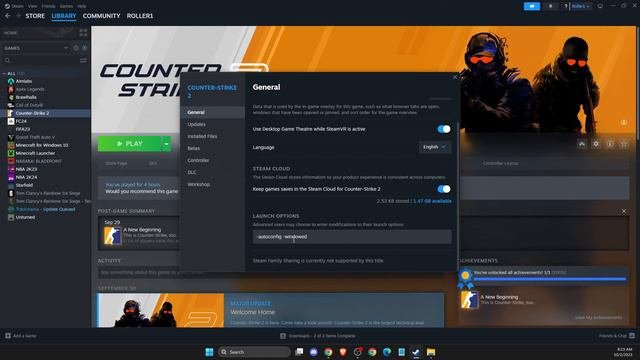Open the Roller1 account dropdown

click(x=580, y=6)
